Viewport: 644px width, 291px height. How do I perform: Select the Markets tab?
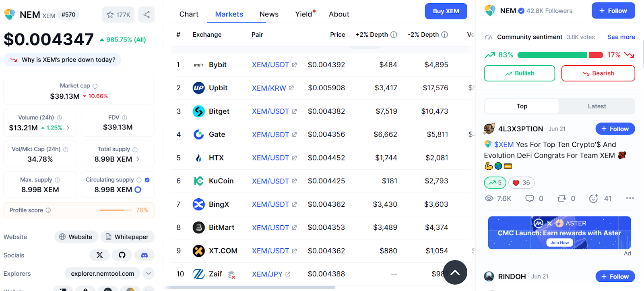click(229, 14)
